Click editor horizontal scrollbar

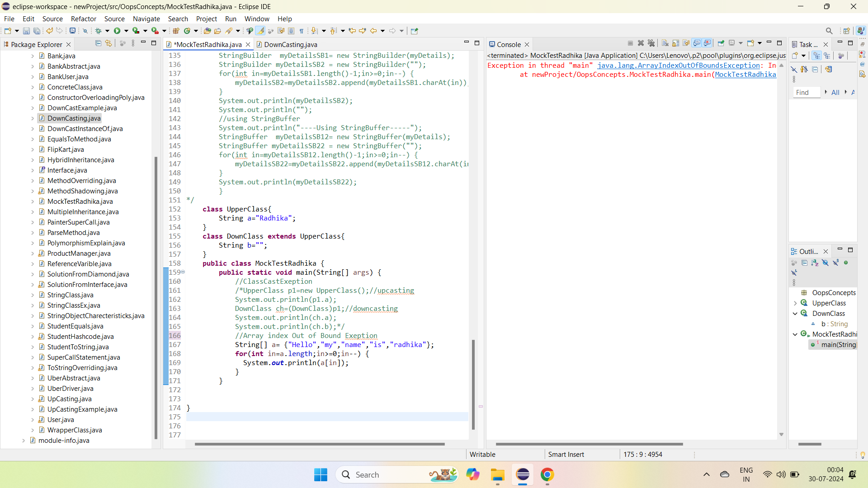(319, 444)
